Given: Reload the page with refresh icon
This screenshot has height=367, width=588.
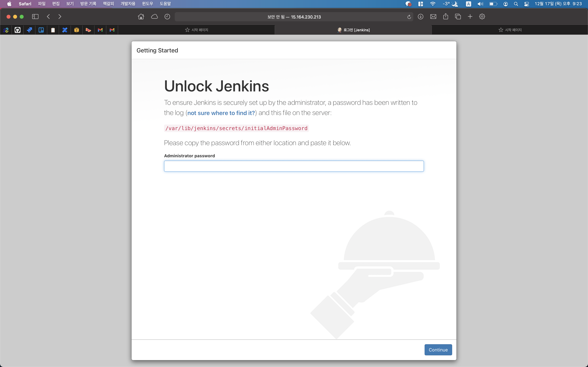Looking at the screenshot, I should click(x=409, y=17).
